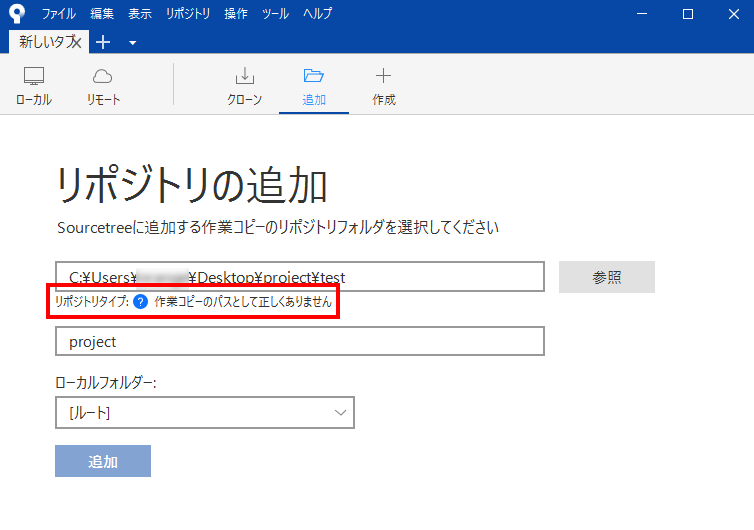Open the リポジトリ menu
This screenshot has width=754, height=530.
point(188,13)
